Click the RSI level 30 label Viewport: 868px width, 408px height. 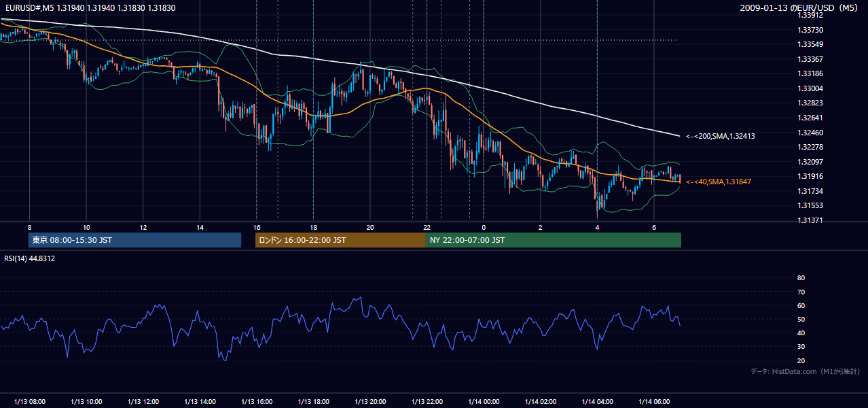click(801, 347)
